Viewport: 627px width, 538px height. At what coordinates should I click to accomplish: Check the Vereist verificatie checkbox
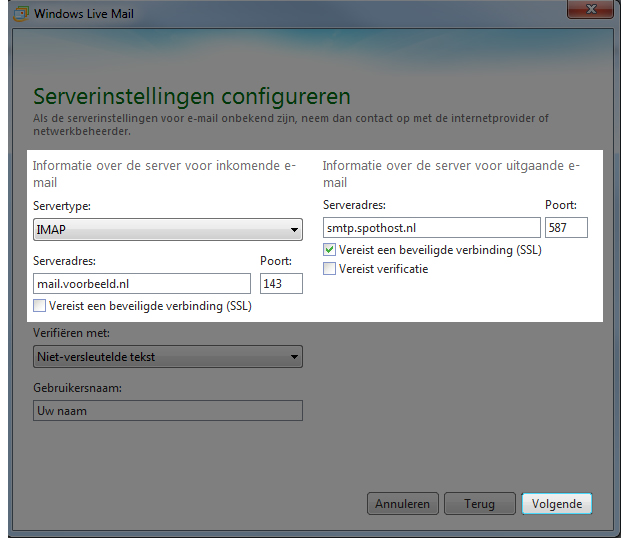[x=329, y=268]
